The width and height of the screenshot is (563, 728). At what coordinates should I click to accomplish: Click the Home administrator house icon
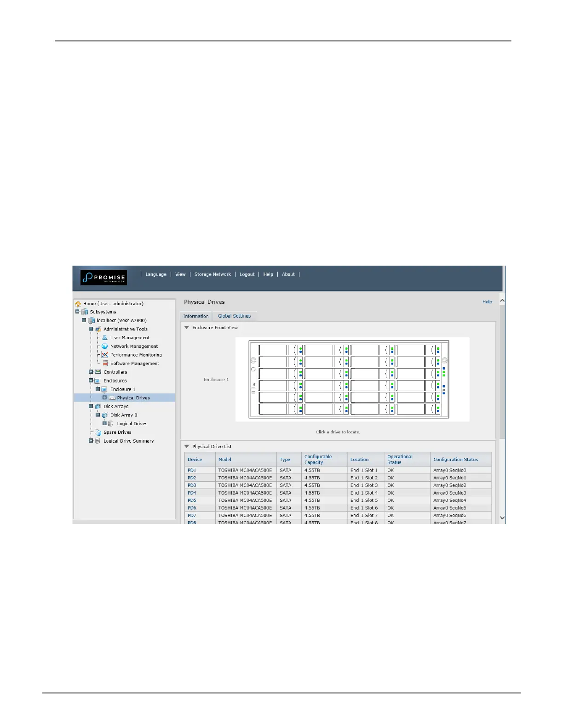[78, 304]
